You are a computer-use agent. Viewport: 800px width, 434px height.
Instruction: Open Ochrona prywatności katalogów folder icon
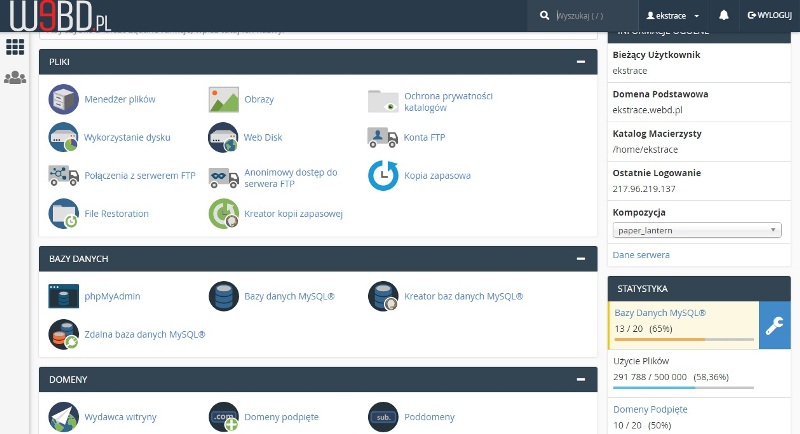[x=383, y=101]
